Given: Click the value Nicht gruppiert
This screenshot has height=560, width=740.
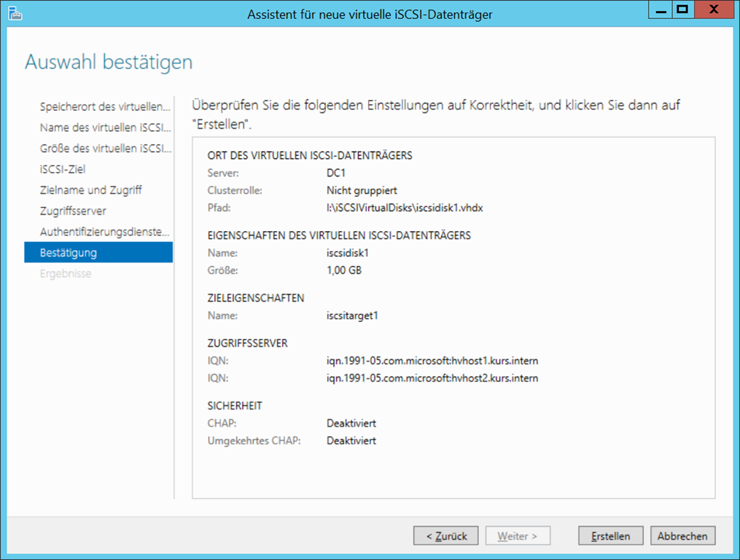Looking at the screenshot, I should [x=362, y=190].
